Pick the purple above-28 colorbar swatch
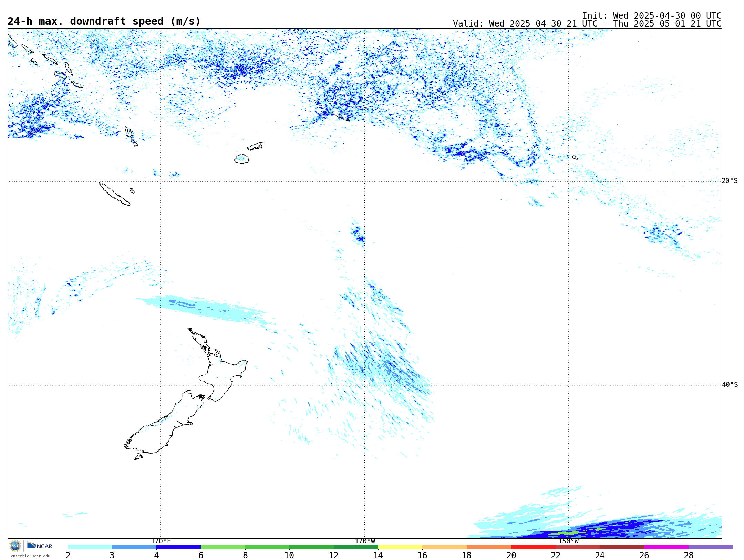The height and width of the screenshot is (560, 744). (x=711, y=547)
